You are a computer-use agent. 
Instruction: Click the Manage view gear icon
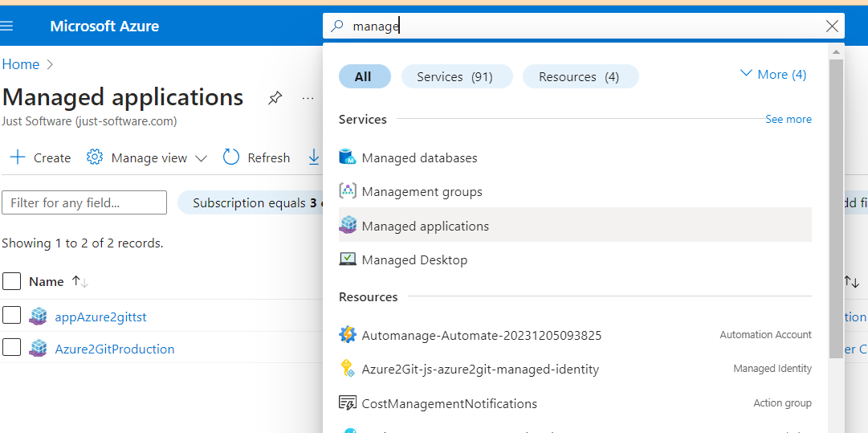pos(95,157)
